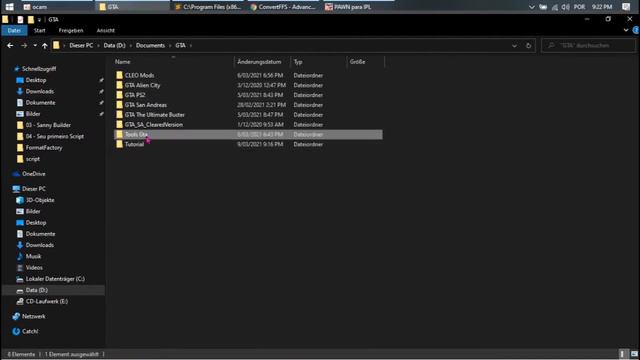Click Documents in the breadcrumb
The height and width of the screenshot is (360, 640).
[x=150, y=45]
